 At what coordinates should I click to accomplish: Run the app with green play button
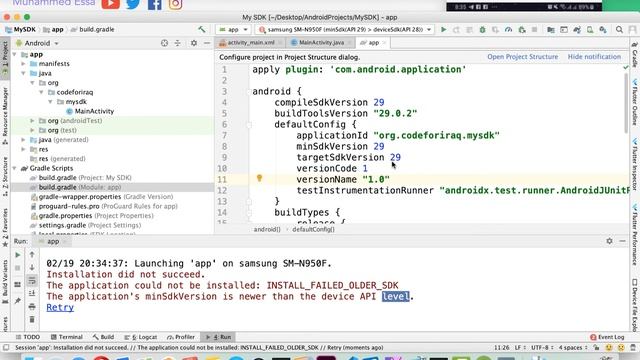443,29
